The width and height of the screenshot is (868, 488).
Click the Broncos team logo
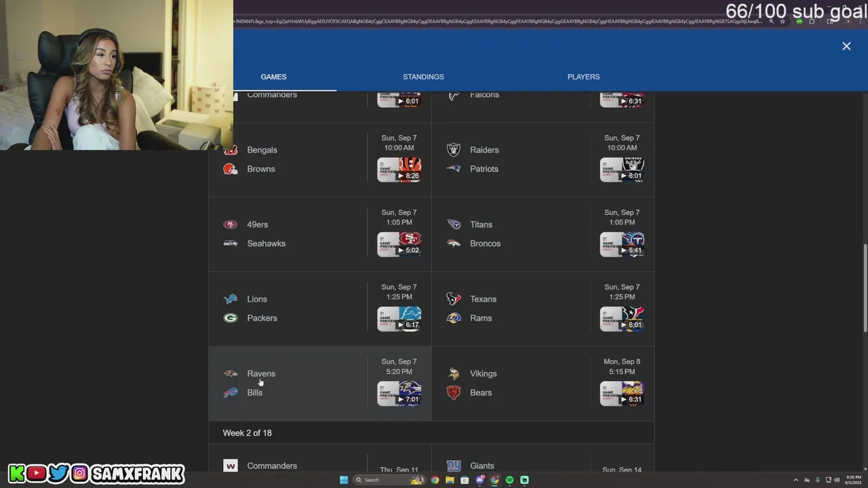pos(454,243)
